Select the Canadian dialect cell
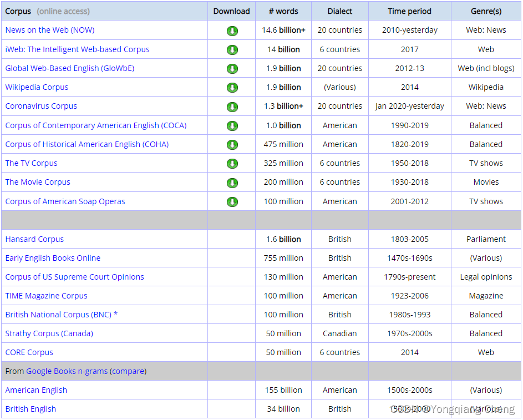The image size is (523, 420). [340, 333]
